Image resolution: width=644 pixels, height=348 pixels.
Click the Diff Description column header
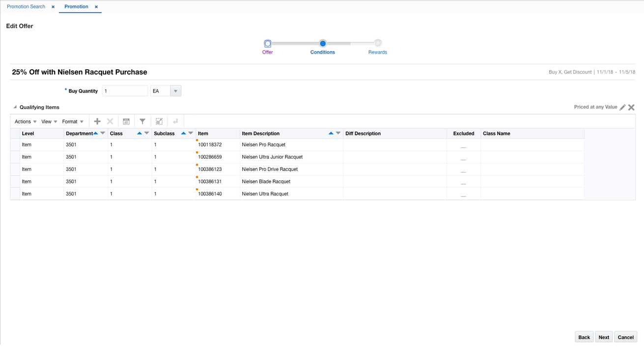point(395,133)
